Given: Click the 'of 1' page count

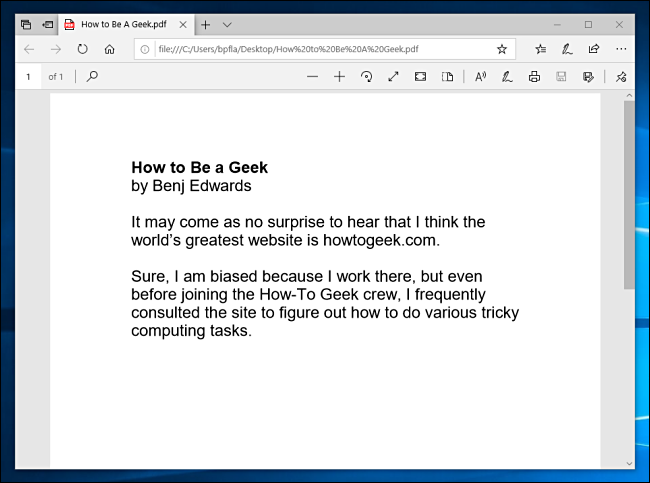Looking at the screenshot, I should coord(56,77).
